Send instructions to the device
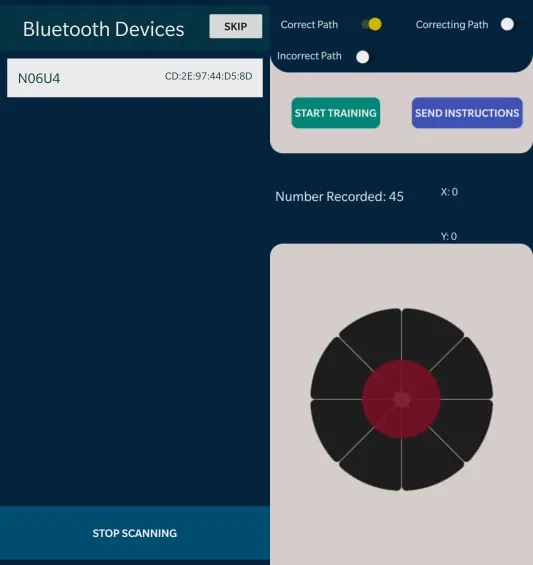Viewport: 533px width, 565px height. point(467,113)
